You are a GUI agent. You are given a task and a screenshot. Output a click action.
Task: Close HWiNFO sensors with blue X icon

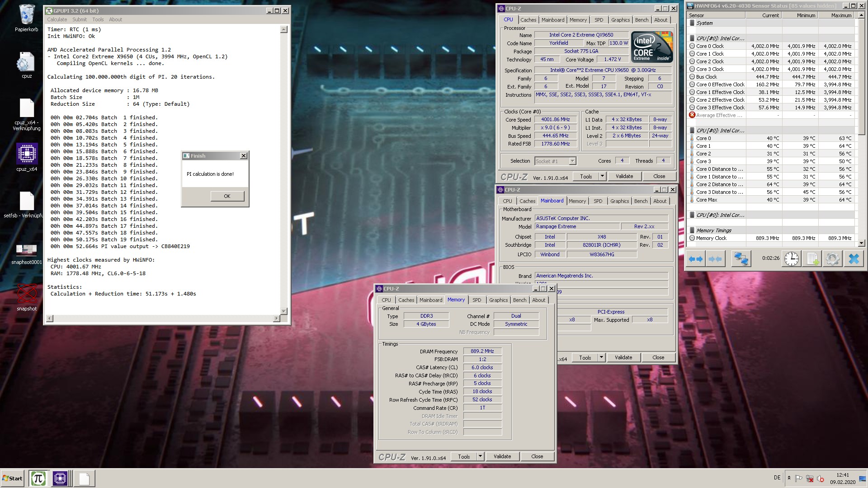[854, 259]
